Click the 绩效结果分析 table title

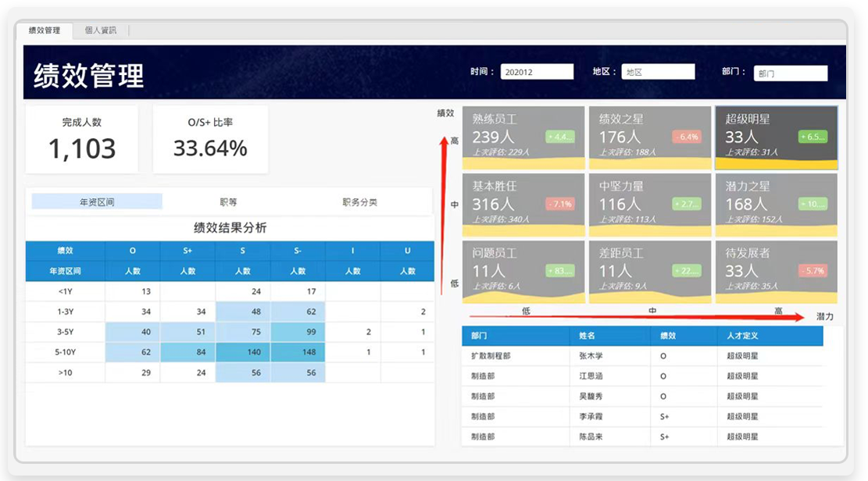coord(230,227)
